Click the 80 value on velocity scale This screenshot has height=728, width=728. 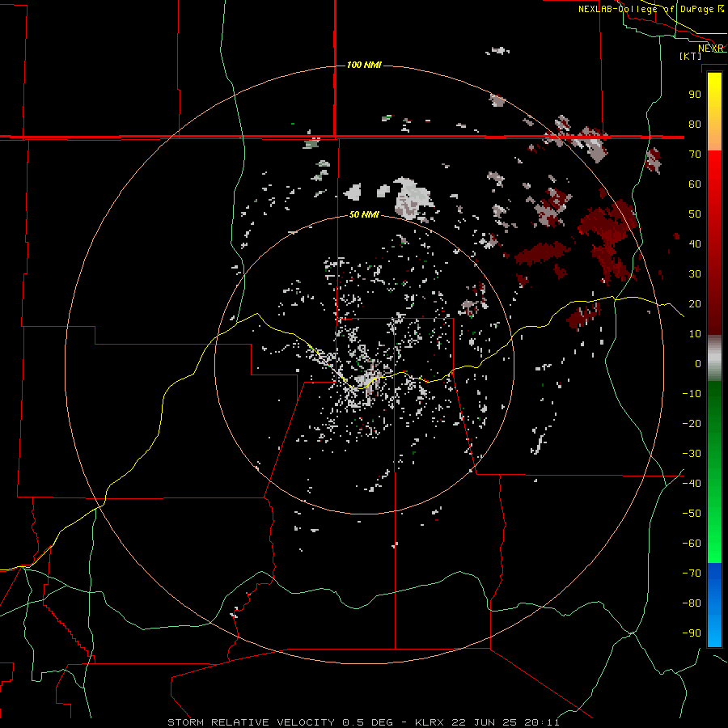[695, 124]
